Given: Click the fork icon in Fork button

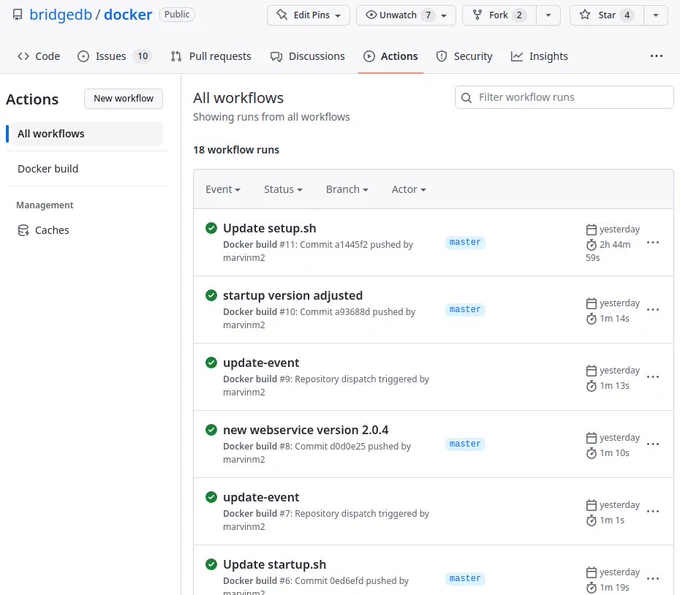Looking at the screenshot, I should pyautogui.click(x=477, y=15).
